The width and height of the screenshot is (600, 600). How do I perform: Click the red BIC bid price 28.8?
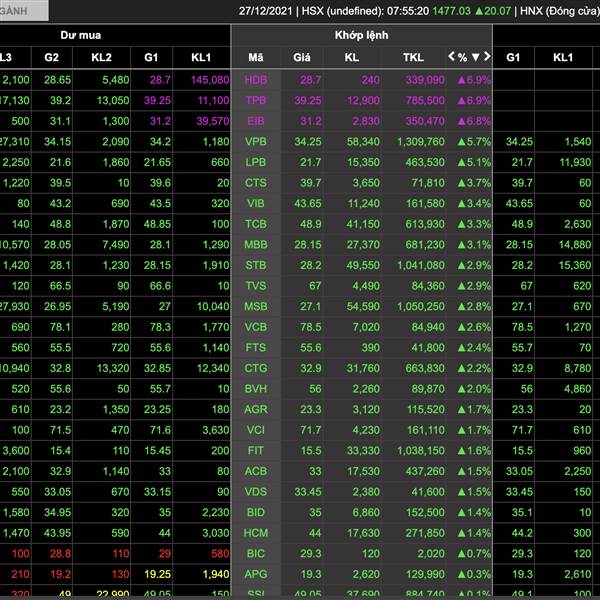[60, 554]
